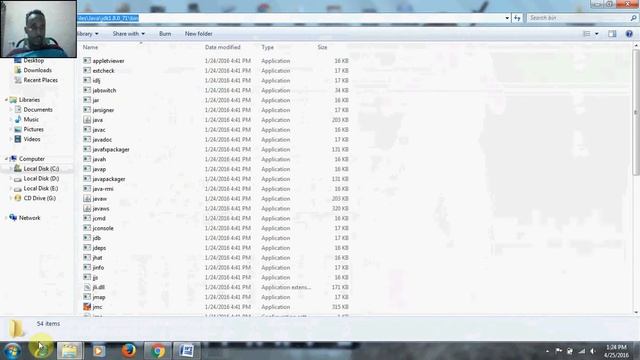This screenshot has height=360, width=640.
Task: Open the appletviewer application file
Action: point(108,61)
